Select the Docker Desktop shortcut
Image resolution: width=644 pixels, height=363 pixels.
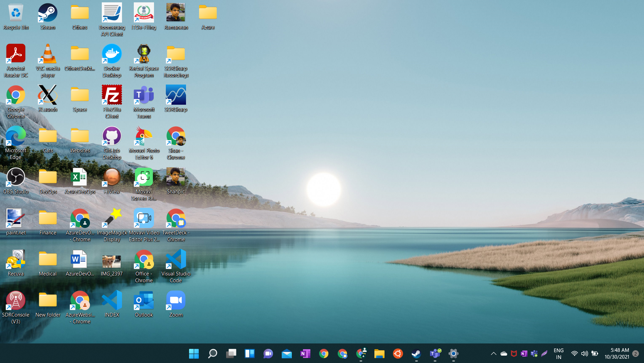pos(112,61)
